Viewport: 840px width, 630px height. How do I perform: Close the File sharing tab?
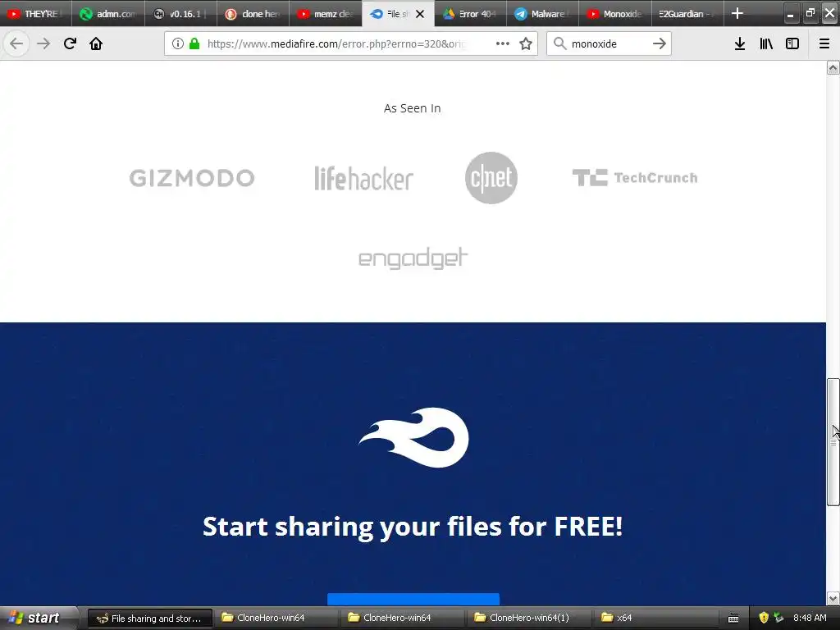(x=421, y=14)
